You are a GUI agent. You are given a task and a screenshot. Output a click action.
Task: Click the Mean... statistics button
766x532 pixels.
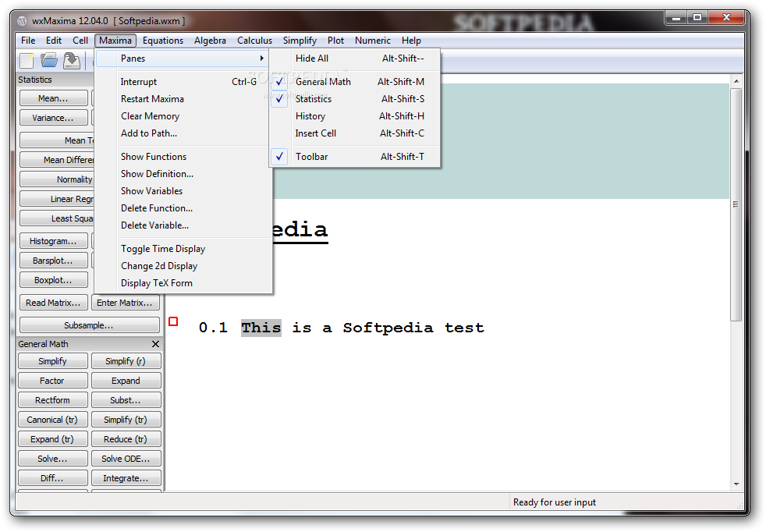pyautogui.click(x=54, y=98)
